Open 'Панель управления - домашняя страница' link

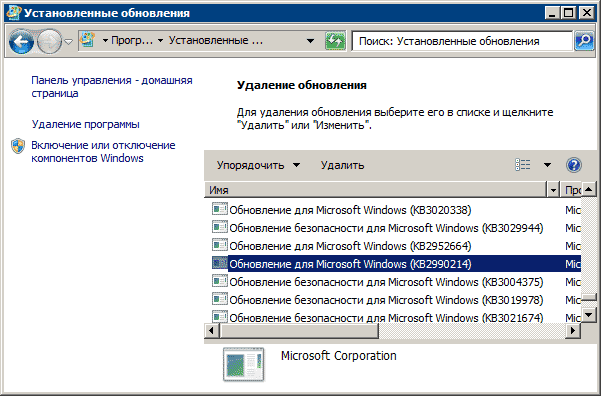[x=112, y=87]
